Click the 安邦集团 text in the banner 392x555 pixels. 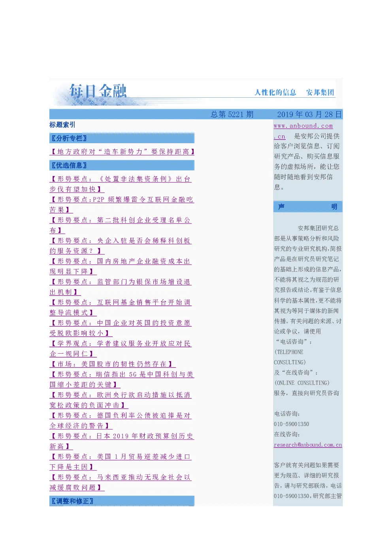pyautogui.click(x=320, y=93)
